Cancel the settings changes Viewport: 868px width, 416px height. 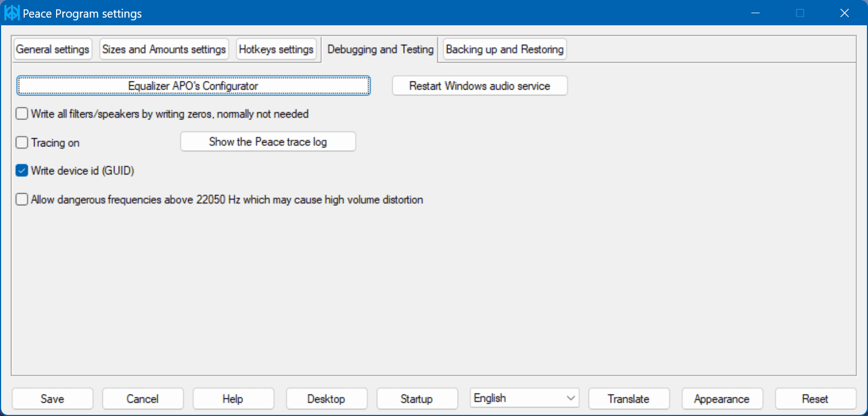pyautogui.click(x=142, y=399)
